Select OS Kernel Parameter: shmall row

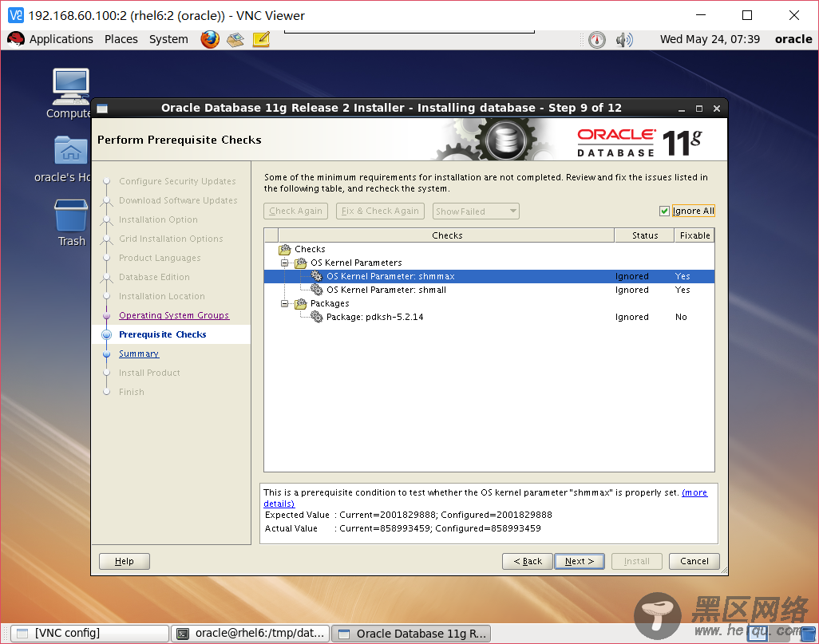[x=489, y=290]
